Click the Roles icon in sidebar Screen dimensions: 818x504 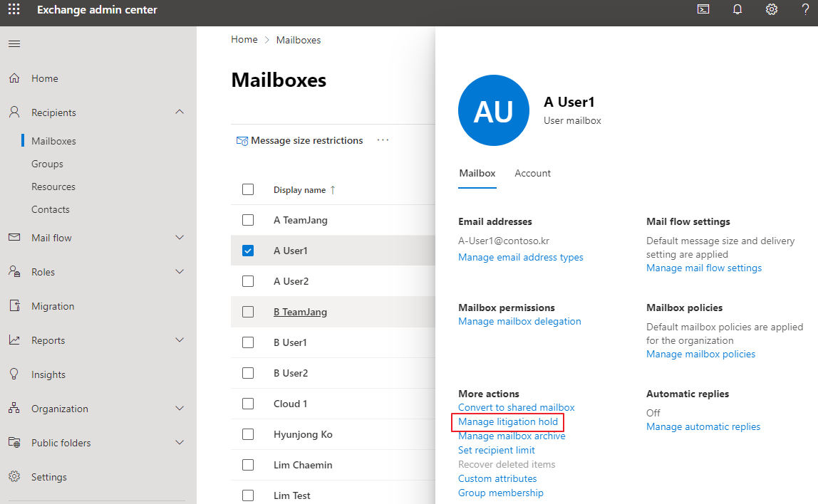[14, 271]
